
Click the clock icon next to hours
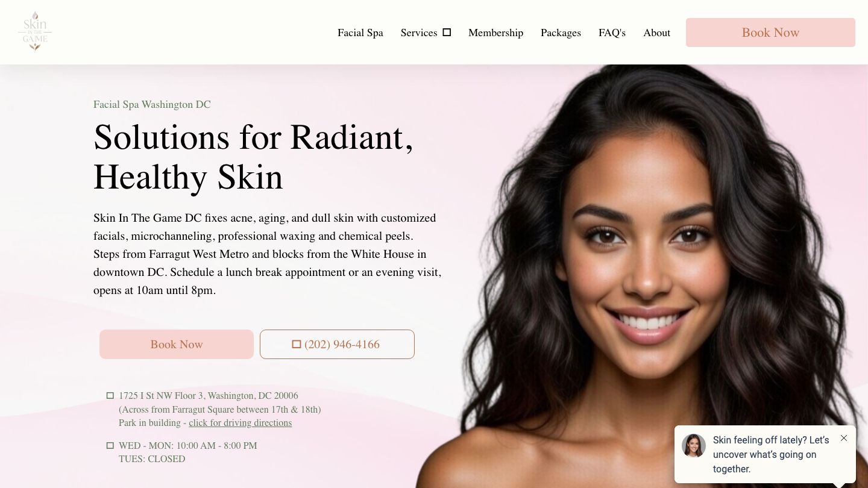pyautogui.click(x=110, y=446)
